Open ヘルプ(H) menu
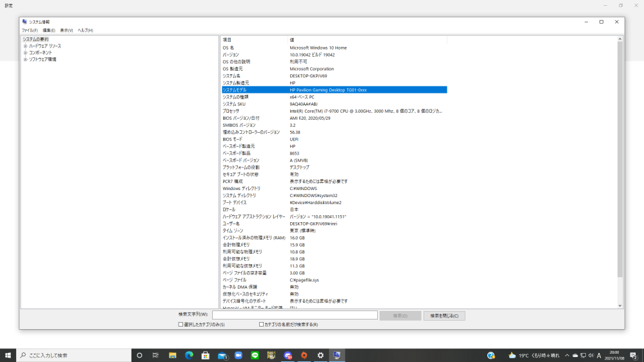This screenshot has width=644, height=362. 86,30
